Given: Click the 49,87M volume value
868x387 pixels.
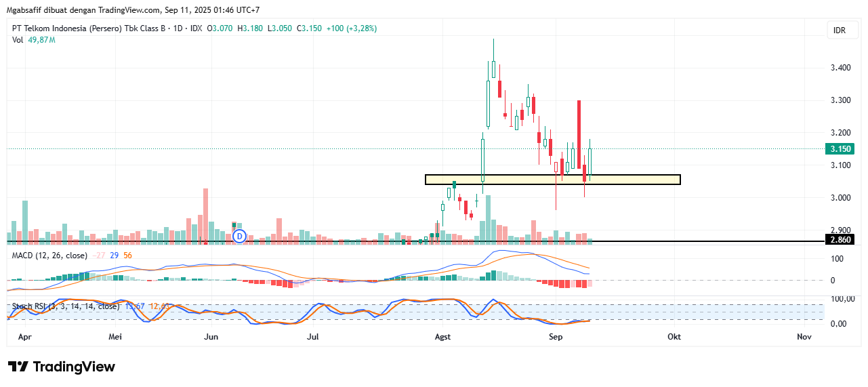Looking at the screenshot, I should 42,40.
